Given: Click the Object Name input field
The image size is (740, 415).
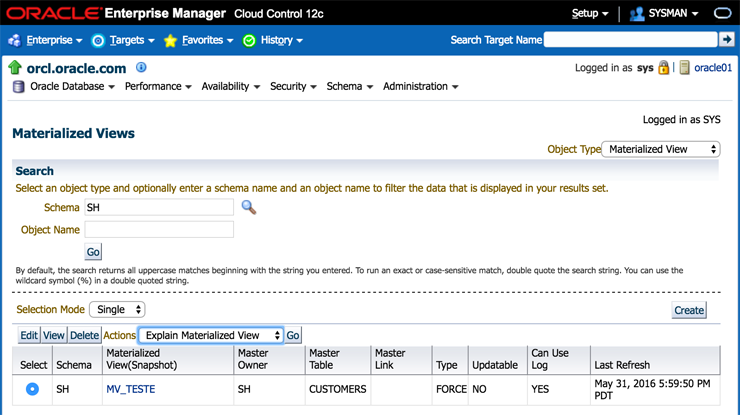Looking at the screenshot, I should [x=159, y=230].
